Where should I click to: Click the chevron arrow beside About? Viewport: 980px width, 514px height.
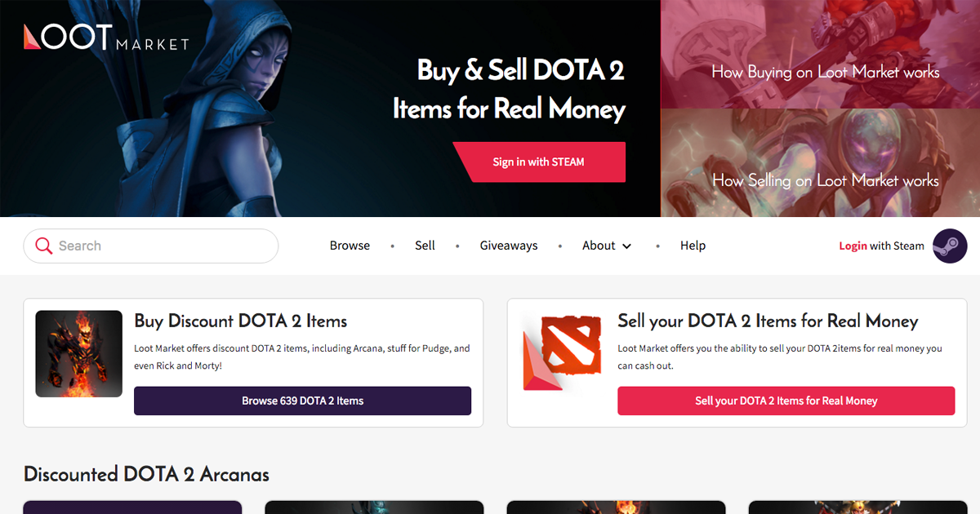(627, 246)
